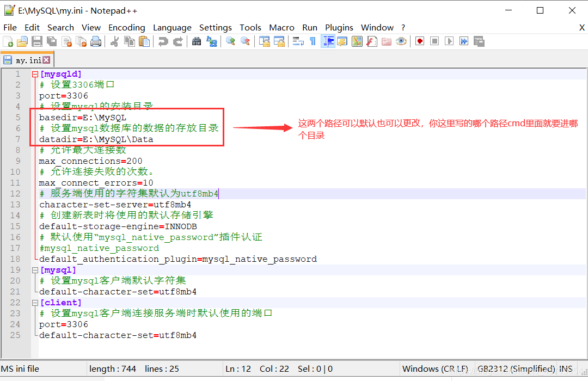Click the INS insert mode indicator

tap(567, 368)
